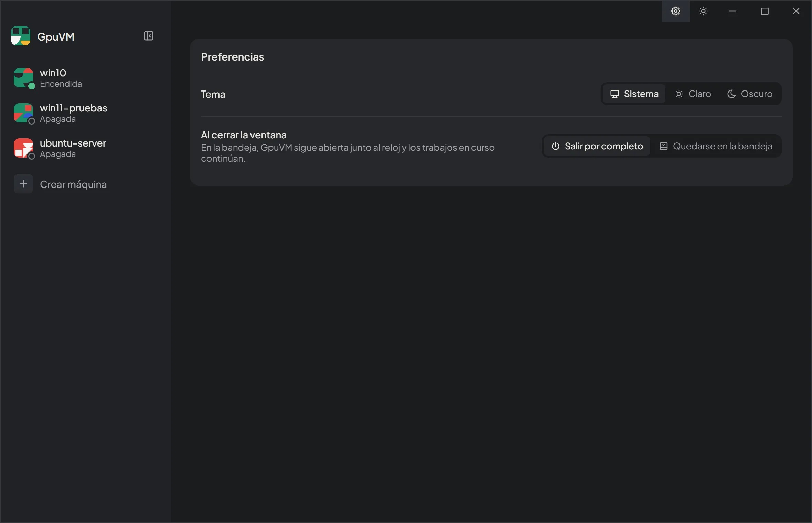Screen dimensions: 812x523
Task: Click the Al cerrar la ventana label
Action: (x=244, y=135)
